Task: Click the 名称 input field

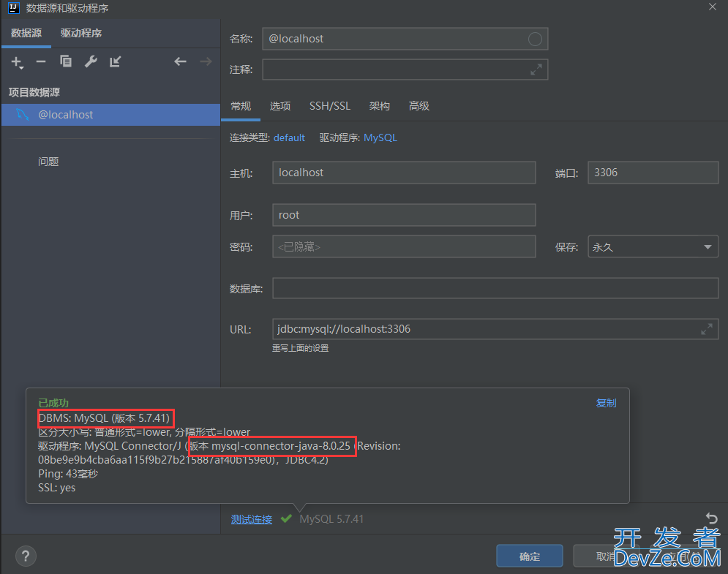Action: (405, 39)
